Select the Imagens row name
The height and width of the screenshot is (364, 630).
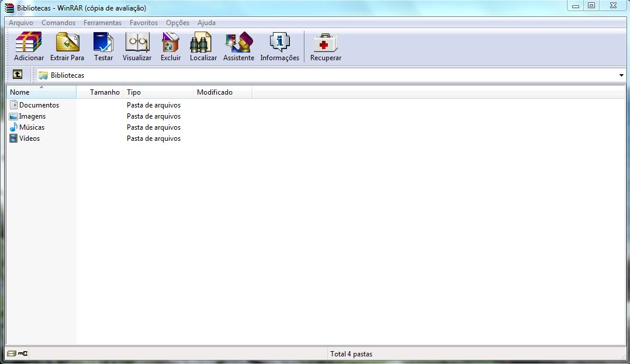click(32, 116)
